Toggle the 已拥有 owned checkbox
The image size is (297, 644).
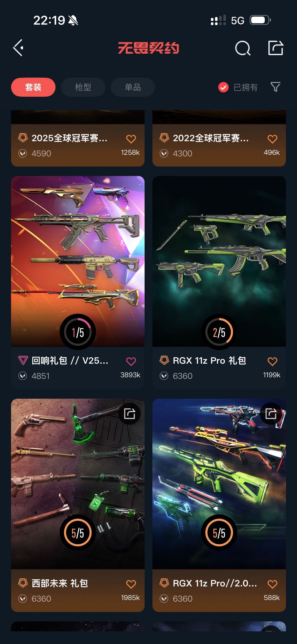223,87
